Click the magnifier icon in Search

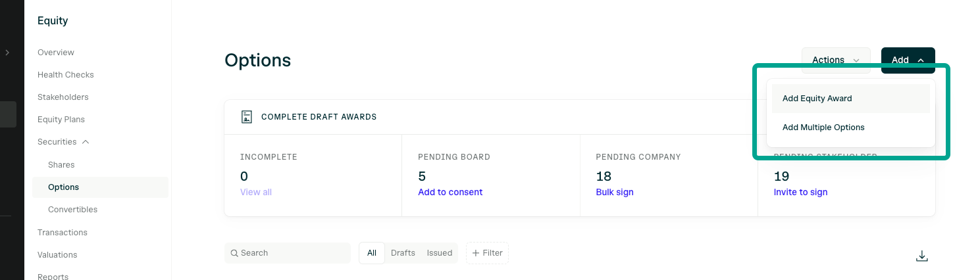click(234, 253)
